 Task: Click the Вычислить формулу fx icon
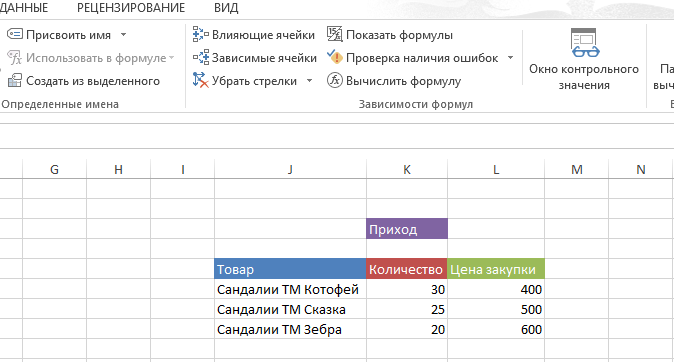click(x=334, y=80)
